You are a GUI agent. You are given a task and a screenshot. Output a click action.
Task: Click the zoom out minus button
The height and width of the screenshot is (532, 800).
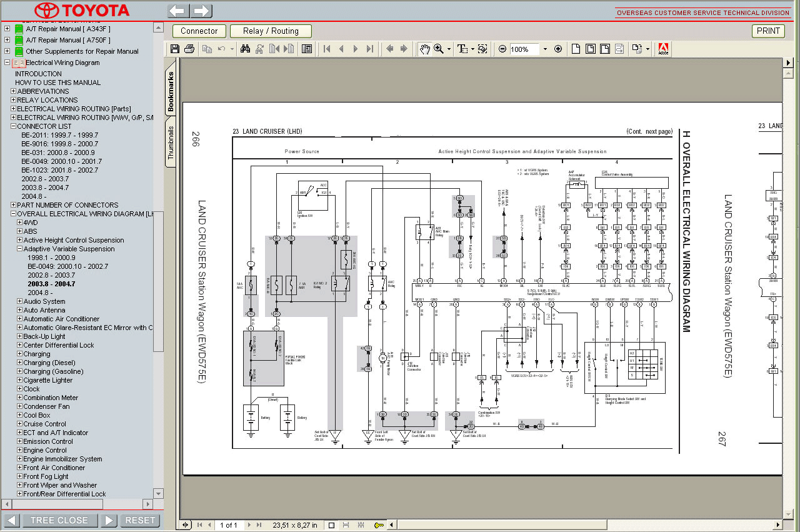coord(502,49)
